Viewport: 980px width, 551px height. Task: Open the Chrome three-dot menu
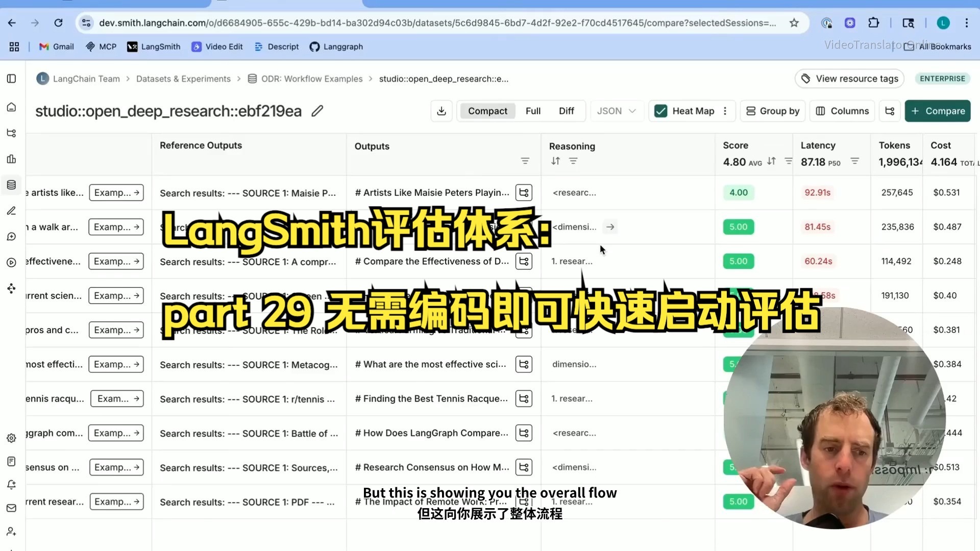(966, 23)
